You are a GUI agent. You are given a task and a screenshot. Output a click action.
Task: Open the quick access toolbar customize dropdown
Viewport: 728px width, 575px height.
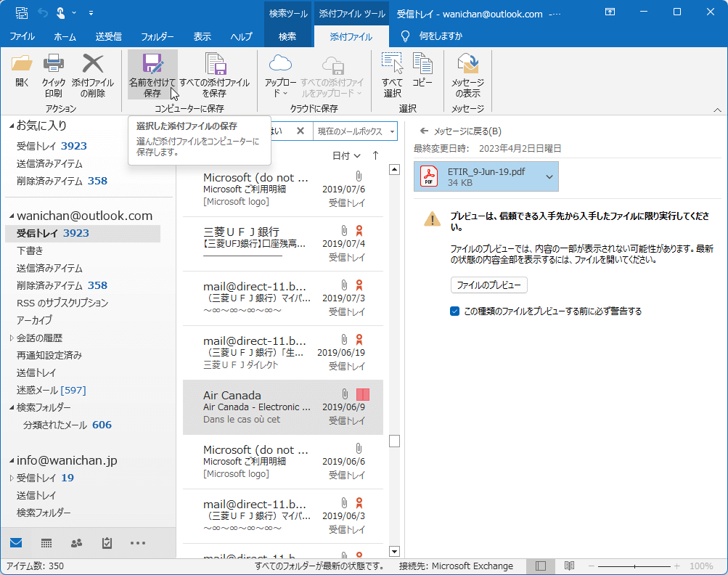click(91, 13)
